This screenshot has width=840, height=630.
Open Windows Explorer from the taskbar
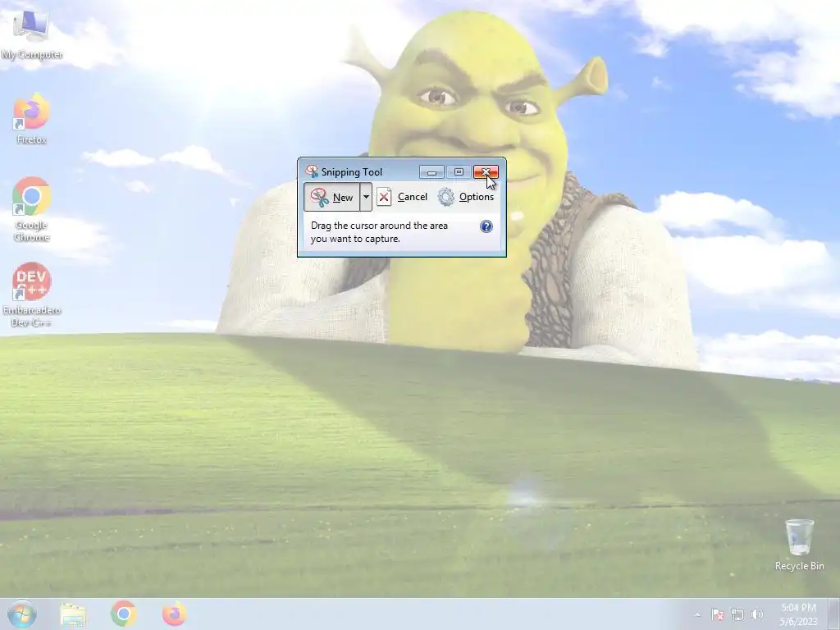point(73,614)
